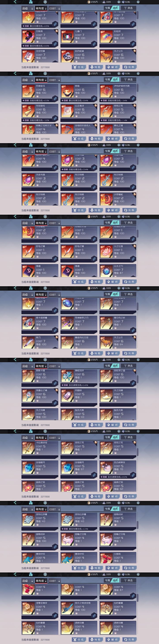Click the link icon on the 火之红莲 card
Image resolution: width=159 pixels, height=644 pixels.
tap(133, 259)
